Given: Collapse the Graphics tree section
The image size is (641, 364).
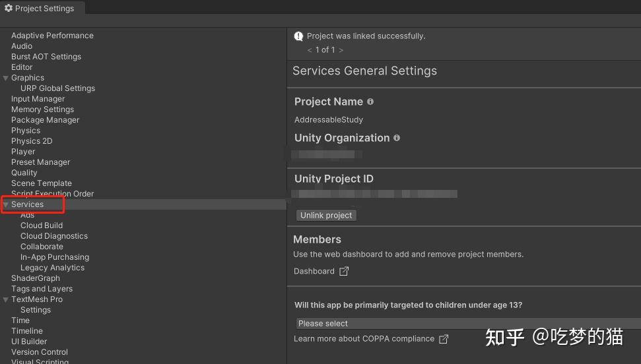Looking at the screenshot, I should [6, 78].
